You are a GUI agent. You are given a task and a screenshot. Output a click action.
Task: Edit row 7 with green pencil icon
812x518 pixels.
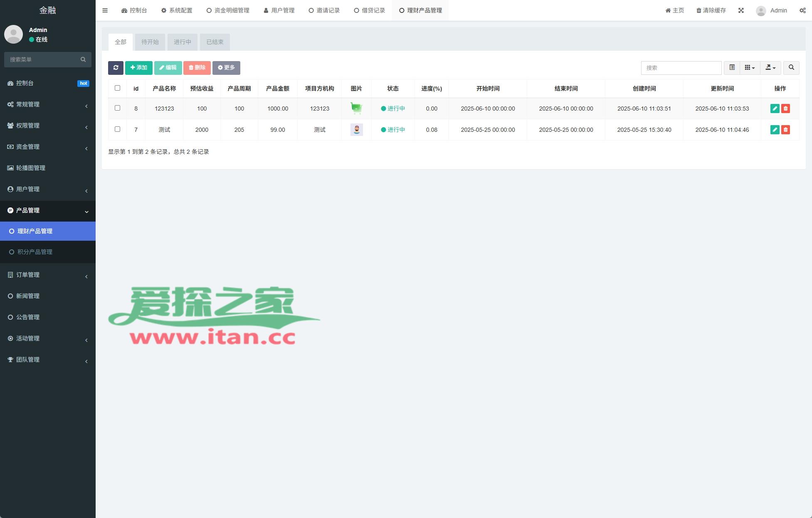[x=775, y=130]
